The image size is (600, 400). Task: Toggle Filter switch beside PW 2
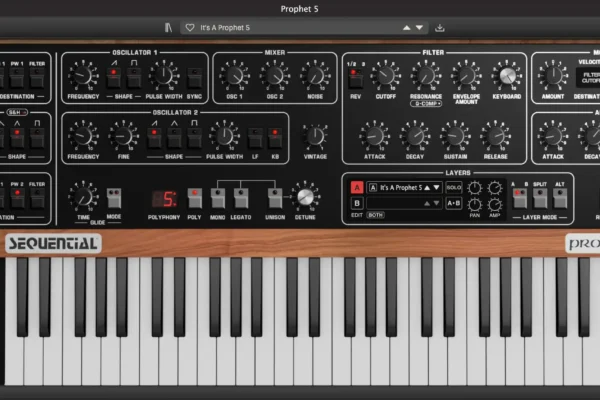[x=37, y=198]
